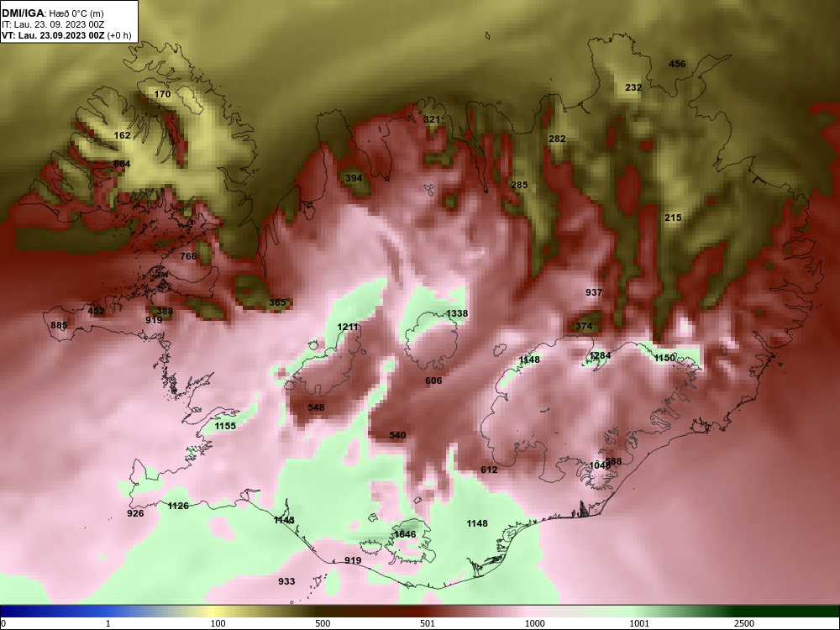Click the 452 value label
This screenshot has width=840, height=630.
click(96, 312)
